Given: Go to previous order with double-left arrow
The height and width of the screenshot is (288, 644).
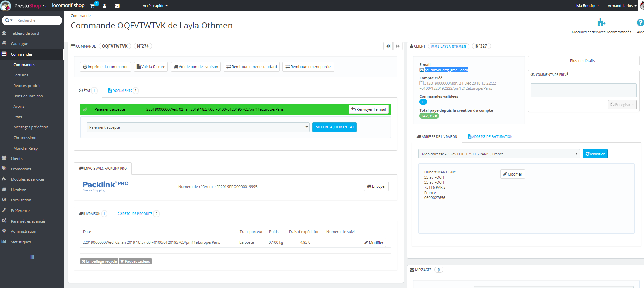Looking at the screenshot, I should click(x=388, y=46).
